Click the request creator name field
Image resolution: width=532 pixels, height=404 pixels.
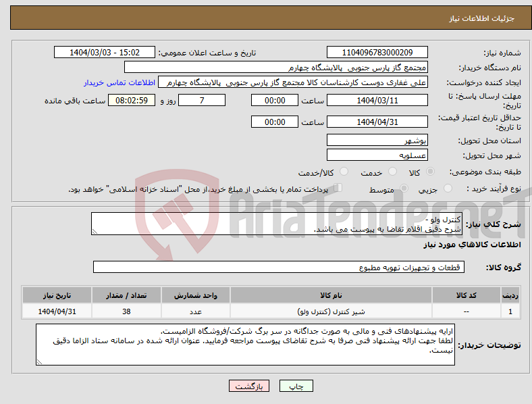coord(293,82)
